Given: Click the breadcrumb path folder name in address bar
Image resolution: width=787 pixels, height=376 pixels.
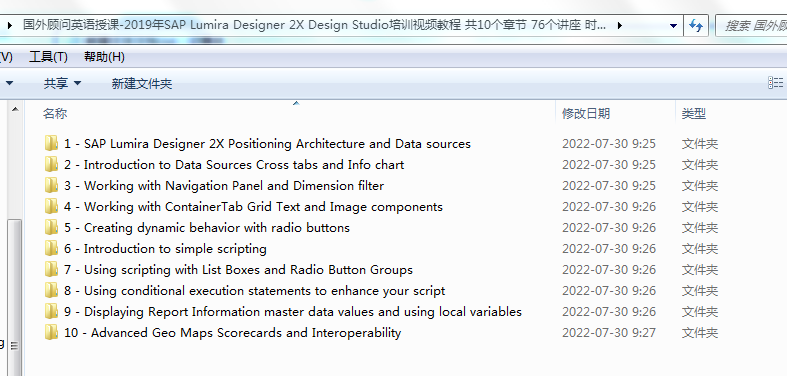Looking at the screenshot, I should click(314, 25).
